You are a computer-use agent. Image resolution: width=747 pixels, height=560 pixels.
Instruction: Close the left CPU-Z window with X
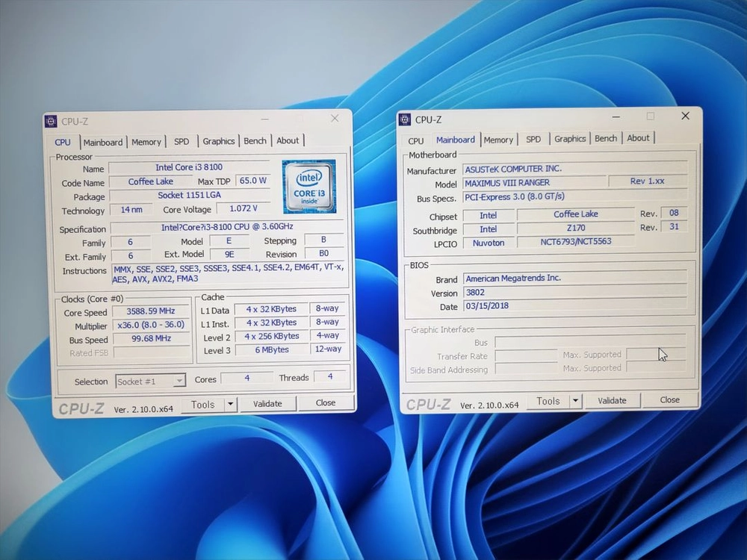click(335, 118)
